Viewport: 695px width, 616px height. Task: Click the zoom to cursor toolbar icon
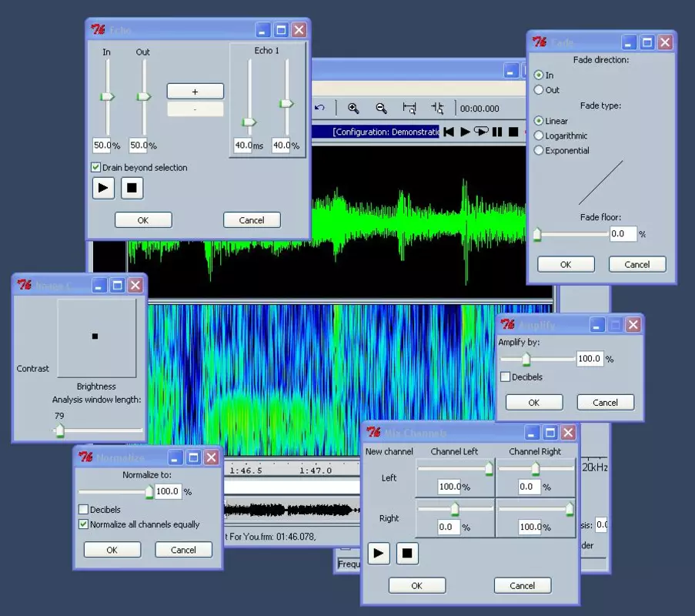(437, 108)
